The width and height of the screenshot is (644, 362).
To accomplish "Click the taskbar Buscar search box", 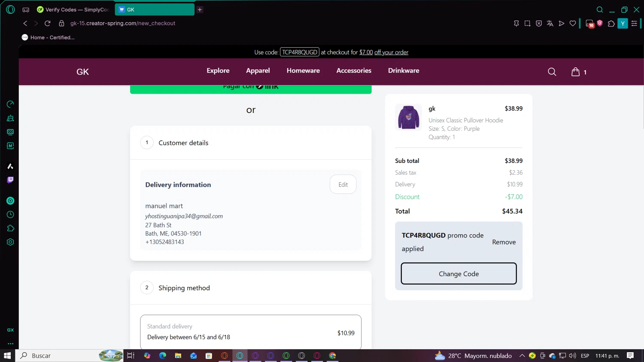I will [x=70, y=356].
